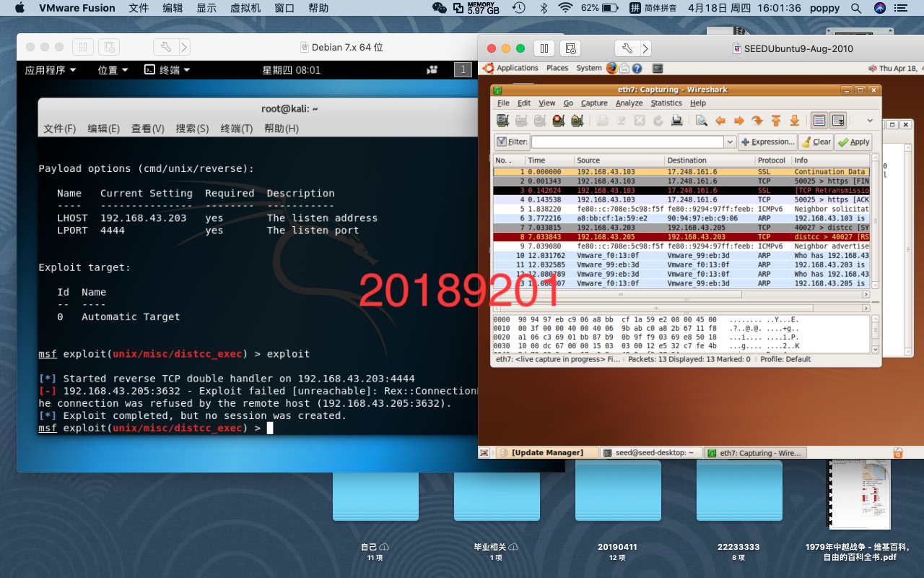Clear the Wireshark display filter

[x=816, y=142]
